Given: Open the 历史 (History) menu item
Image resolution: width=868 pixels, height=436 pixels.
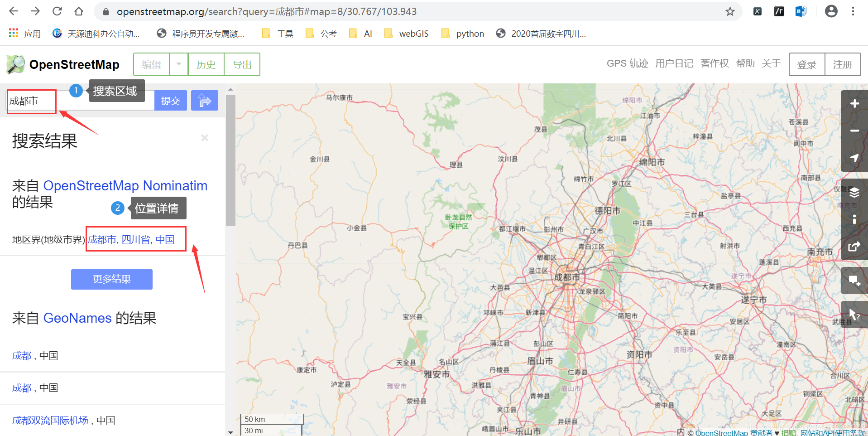Looking at the screenshot, I should pyautogui.click(x=206, y=64).
